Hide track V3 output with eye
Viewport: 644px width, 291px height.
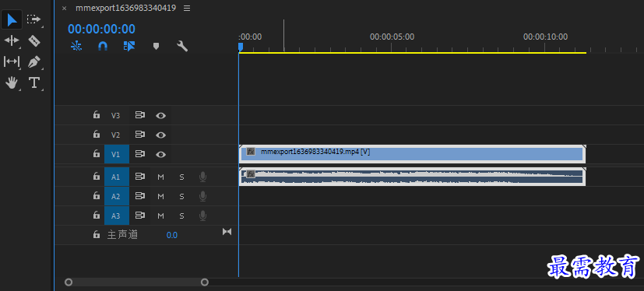pos(160,116)
